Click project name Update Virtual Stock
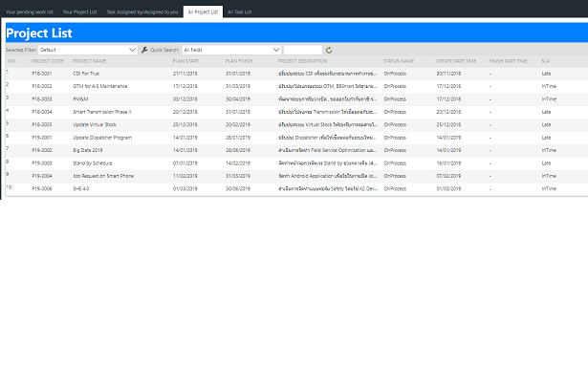Screen dimensions: 588x366 coord(95,125)
